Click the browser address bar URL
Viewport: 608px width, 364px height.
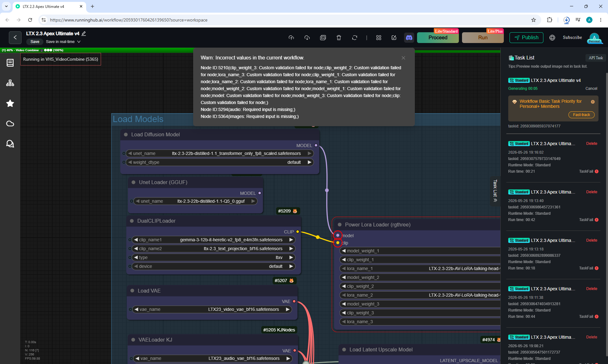click(129, 20)
